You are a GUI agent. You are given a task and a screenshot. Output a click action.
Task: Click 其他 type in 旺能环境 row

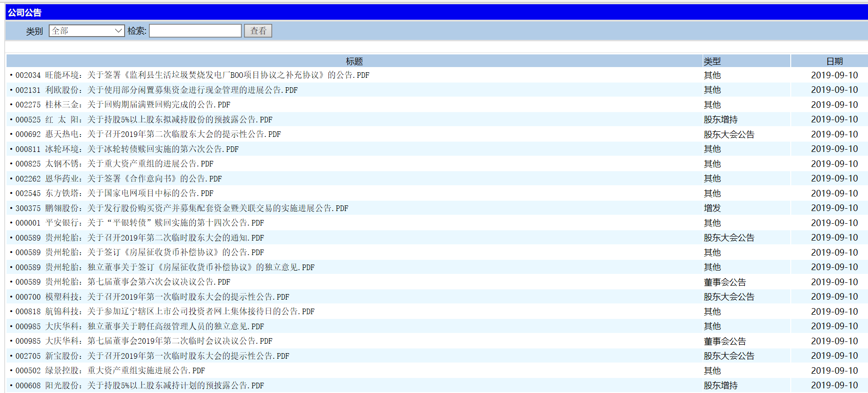712,76
